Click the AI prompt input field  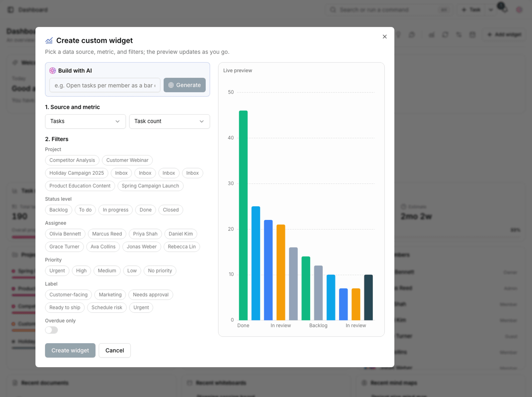tap(105, 85)
